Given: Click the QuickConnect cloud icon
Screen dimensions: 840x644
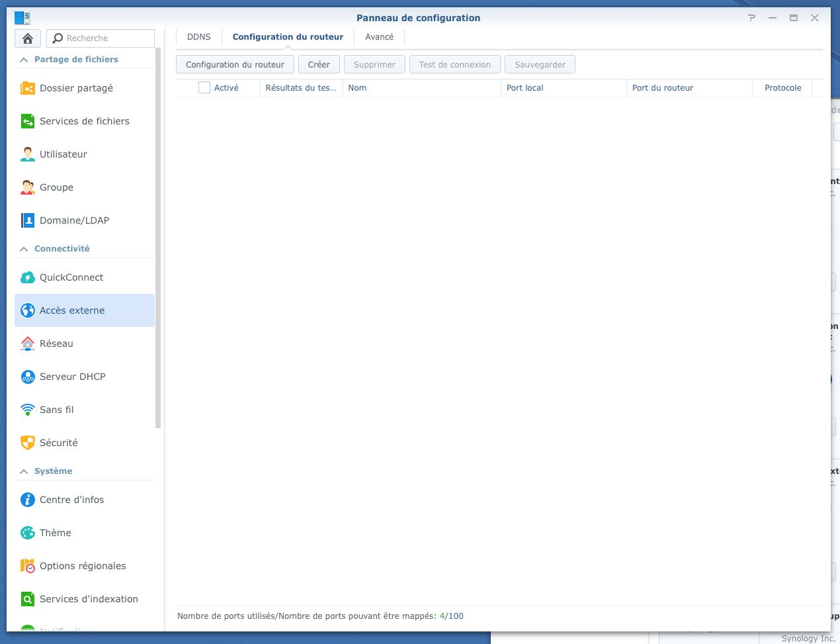Looking at the screenshot, I should 28,277.
